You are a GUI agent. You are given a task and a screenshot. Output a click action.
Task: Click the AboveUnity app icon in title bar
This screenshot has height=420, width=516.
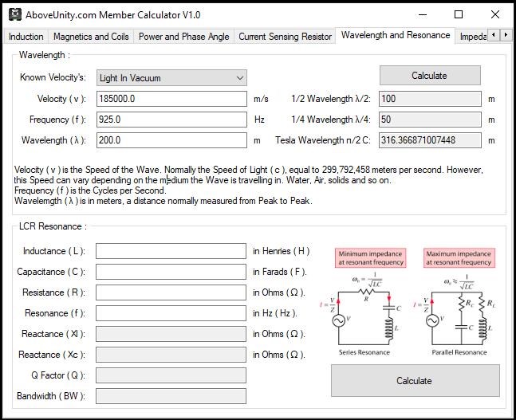(15, 14)
